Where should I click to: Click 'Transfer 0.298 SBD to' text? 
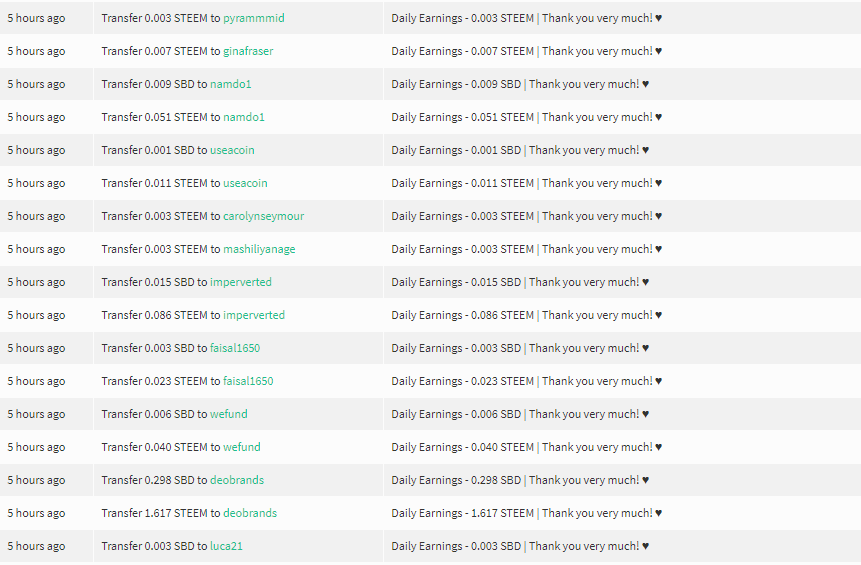click(154, 480)
